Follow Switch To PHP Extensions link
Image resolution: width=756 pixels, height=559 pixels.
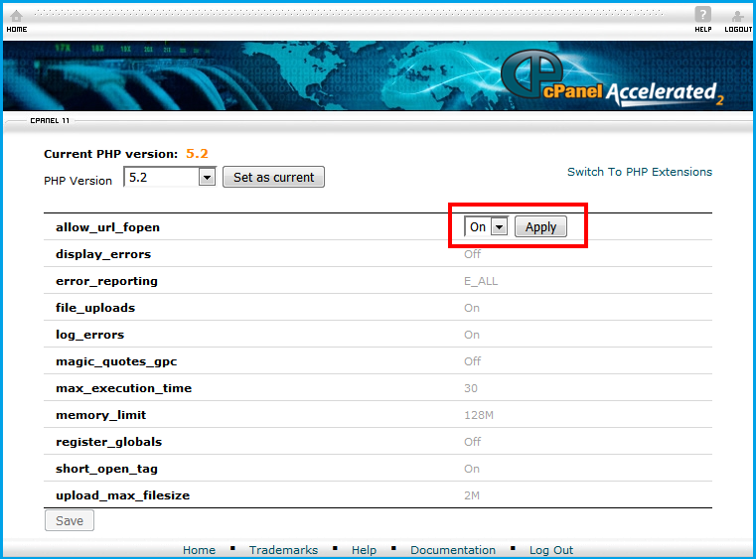[639, 172]
